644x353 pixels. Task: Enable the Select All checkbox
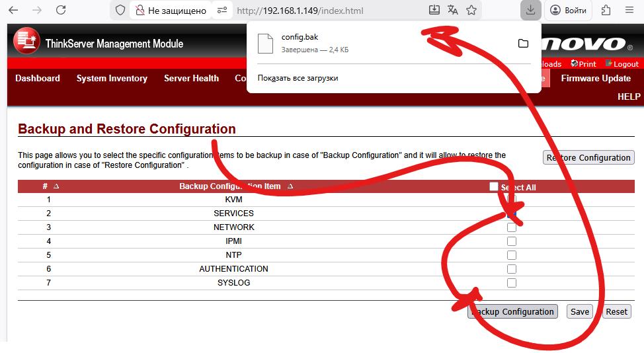[x=494, y=186]
